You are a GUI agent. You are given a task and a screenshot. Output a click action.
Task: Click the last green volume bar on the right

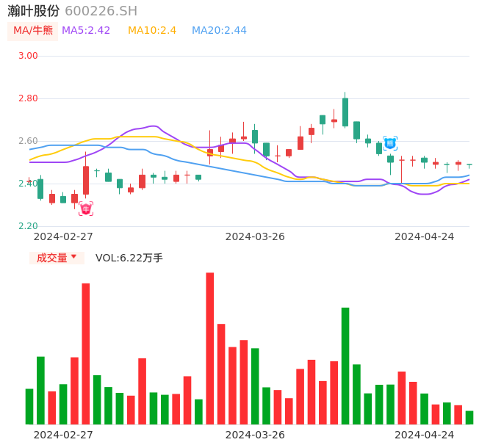[x=469, y=417]
